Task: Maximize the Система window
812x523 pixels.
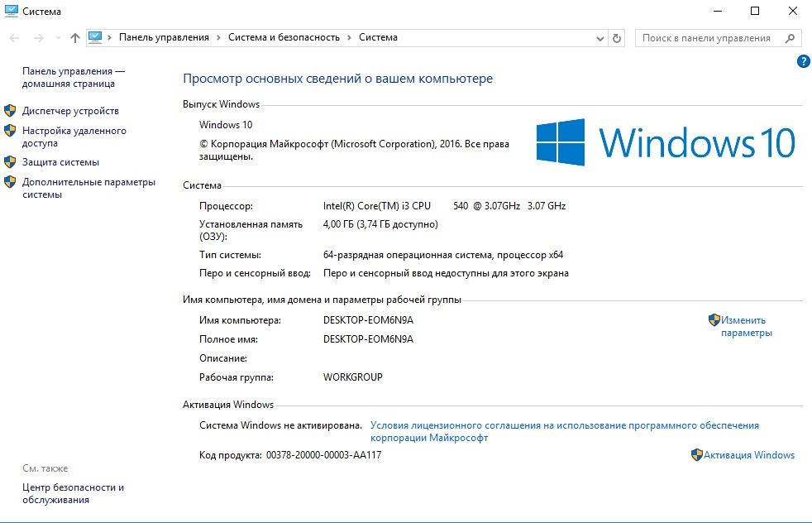Action: 755,11
